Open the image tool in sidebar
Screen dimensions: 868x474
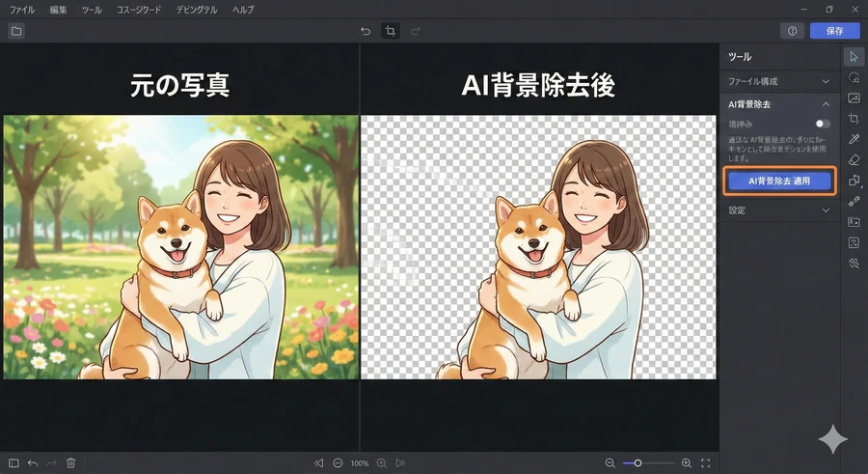pos(854,98)
